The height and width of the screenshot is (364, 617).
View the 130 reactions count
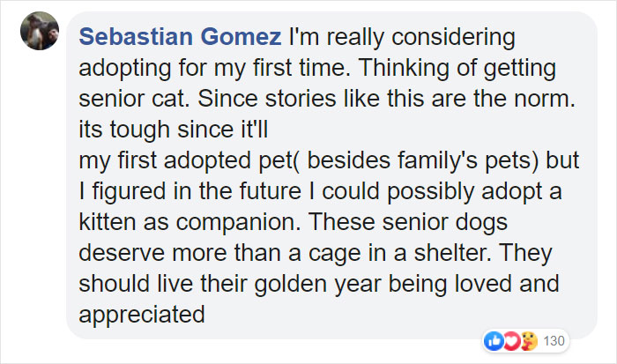(x=553, y=340)
